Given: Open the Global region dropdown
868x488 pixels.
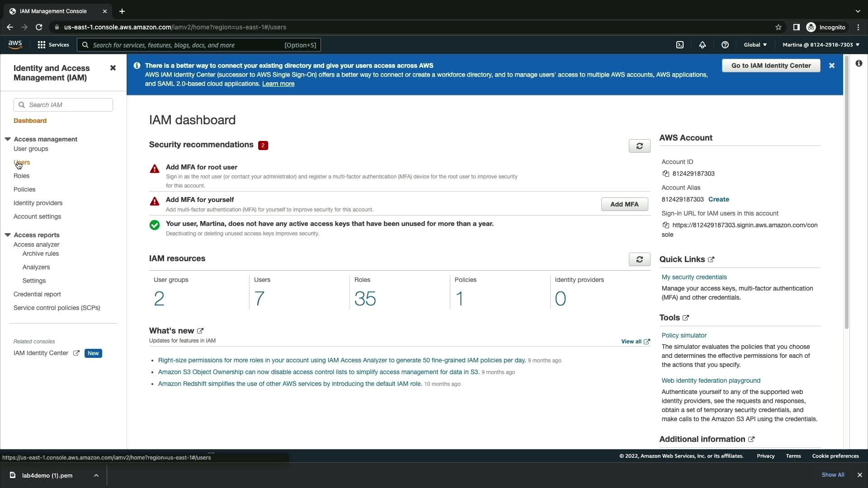Looking at the screenshot, I should click(x=755, y=45).
